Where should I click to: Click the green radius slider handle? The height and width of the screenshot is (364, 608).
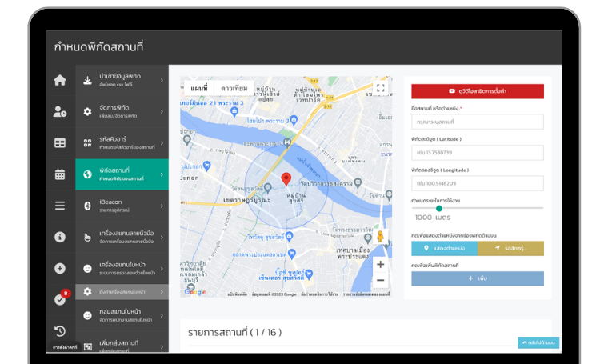[x=439, y=208]
